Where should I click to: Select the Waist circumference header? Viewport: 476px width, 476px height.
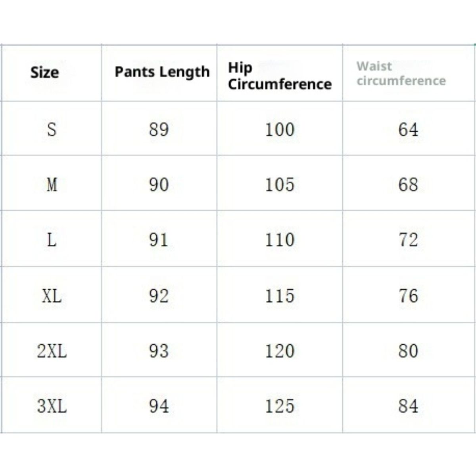coord(401,73)
